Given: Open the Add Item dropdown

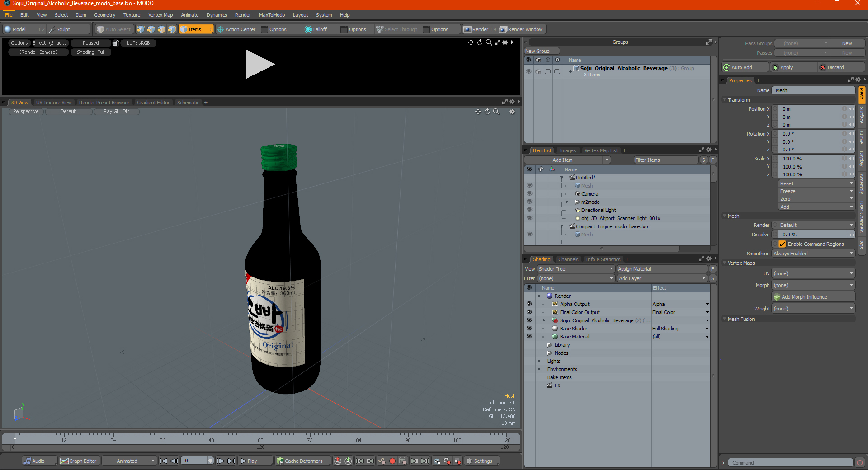Looking at the screenshot, I should tap(568, 160).
